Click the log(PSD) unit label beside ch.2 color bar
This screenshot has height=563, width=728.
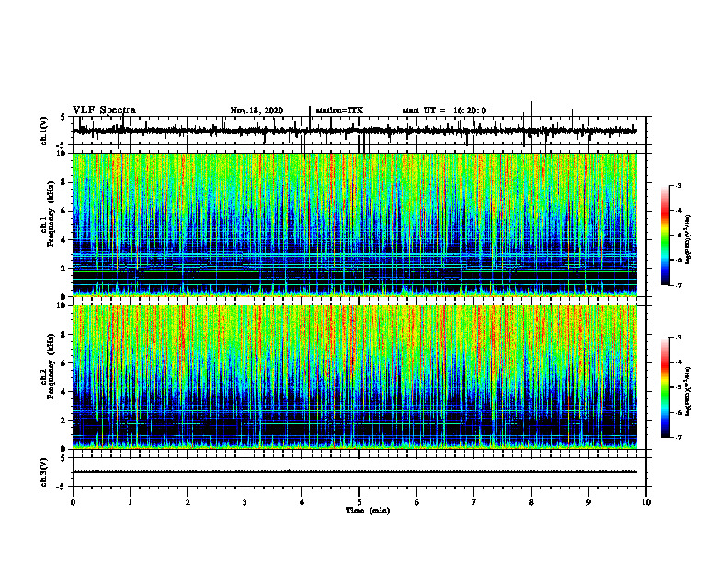pos(689,391)
